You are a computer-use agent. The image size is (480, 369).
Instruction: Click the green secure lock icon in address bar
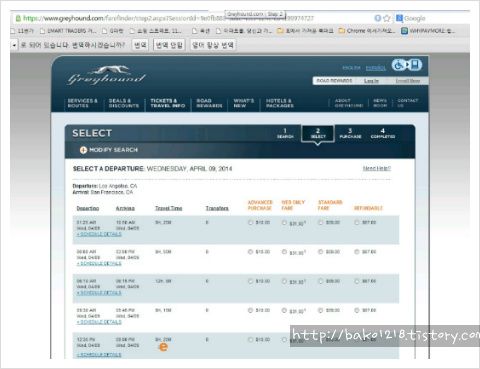[18, 18]
